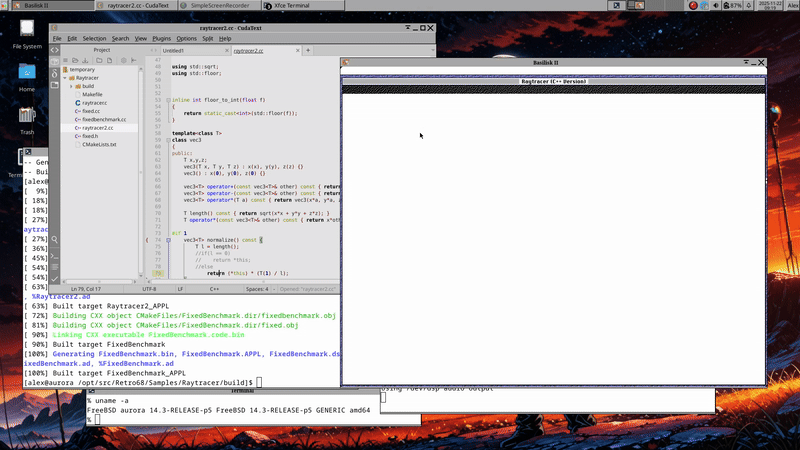Collapse the Raytracer project folder
The height and width of the screenshot is (450, 800).
(x=65, y=78)
